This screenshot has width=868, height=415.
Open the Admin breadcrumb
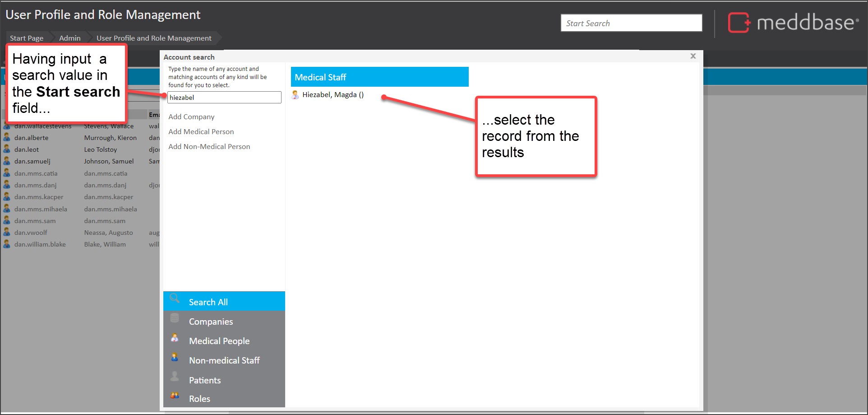[x=70, y=38]
